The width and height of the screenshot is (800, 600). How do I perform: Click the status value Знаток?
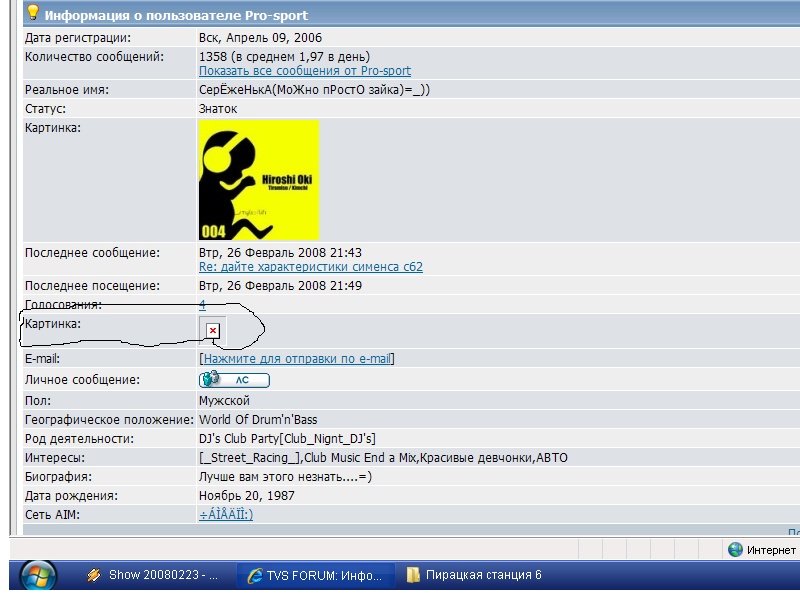[x=218, y=109]
